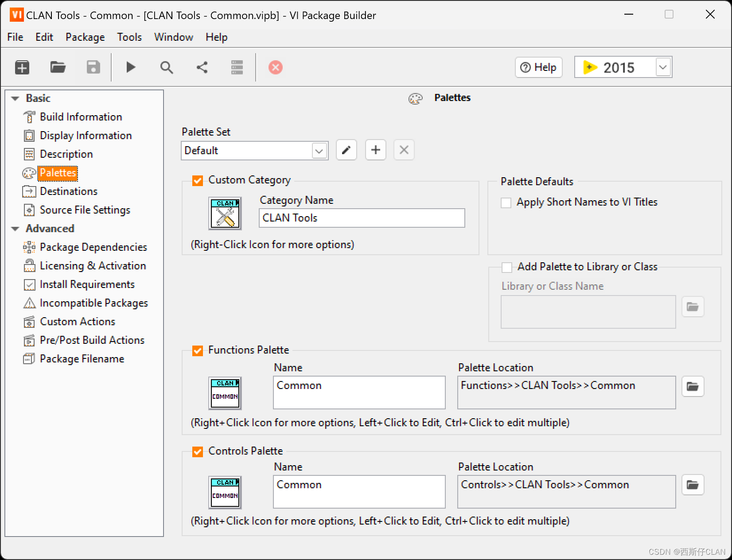Viewport: 732px width, 560px height.
Task: Enable Apply Short Names to VI Titles
Action: click(506, 202)
